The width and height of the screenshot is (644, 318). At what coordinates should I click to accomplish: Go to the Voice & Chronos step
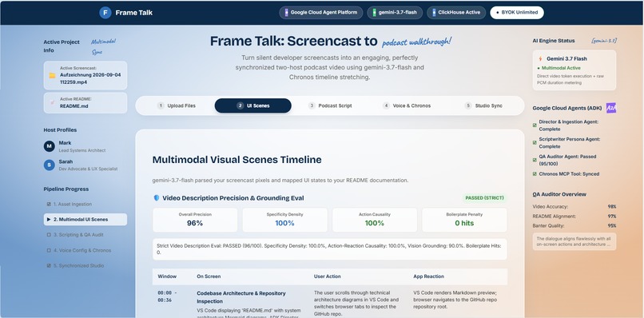[x=407, y=105]
